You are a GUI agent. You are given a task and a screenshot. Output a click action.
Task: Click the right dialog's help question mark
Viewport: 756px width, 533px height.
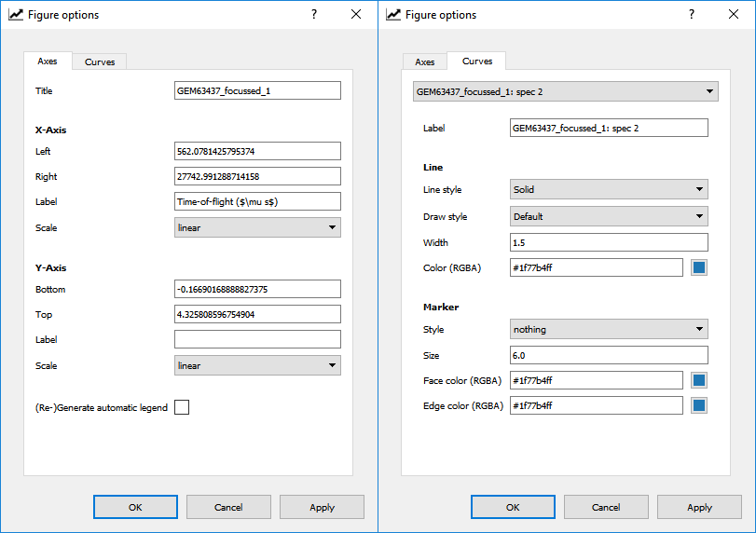click(x=691, y=15)
